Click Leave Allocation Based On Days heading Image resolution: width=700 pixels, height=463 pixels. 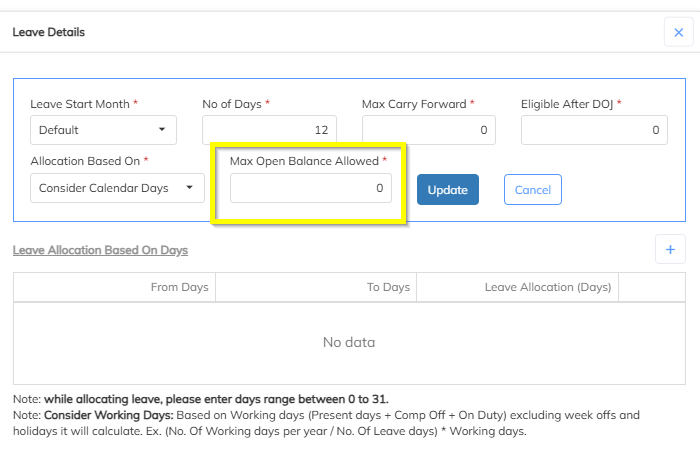[x=100, y=250]
